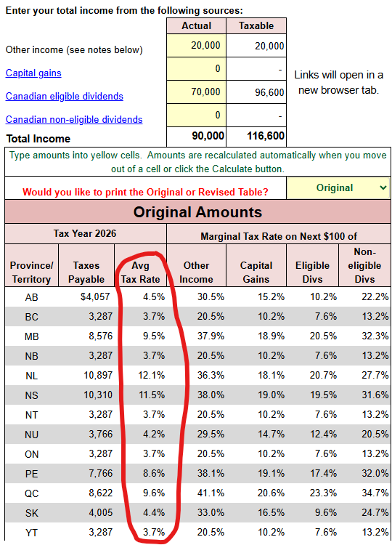
Task: Click SK taxes payable 4,005
Action: (100, 512)
